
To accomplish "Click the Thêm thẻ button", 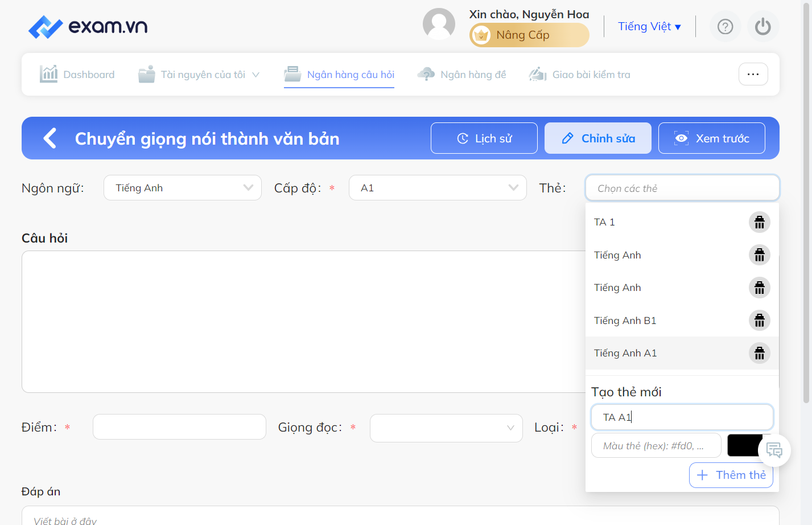I will pyautogui.click(x=731, y=475).
